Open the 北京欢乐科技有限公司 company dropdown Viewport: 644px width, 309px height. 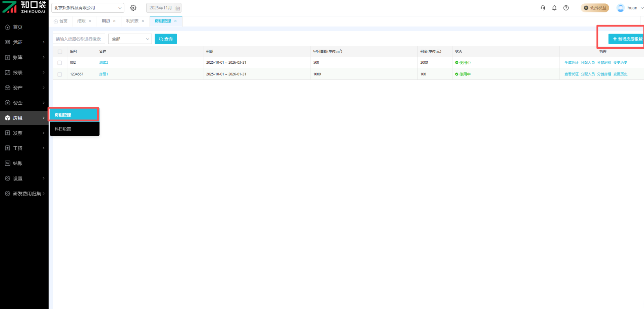click(x=88, y=8)
